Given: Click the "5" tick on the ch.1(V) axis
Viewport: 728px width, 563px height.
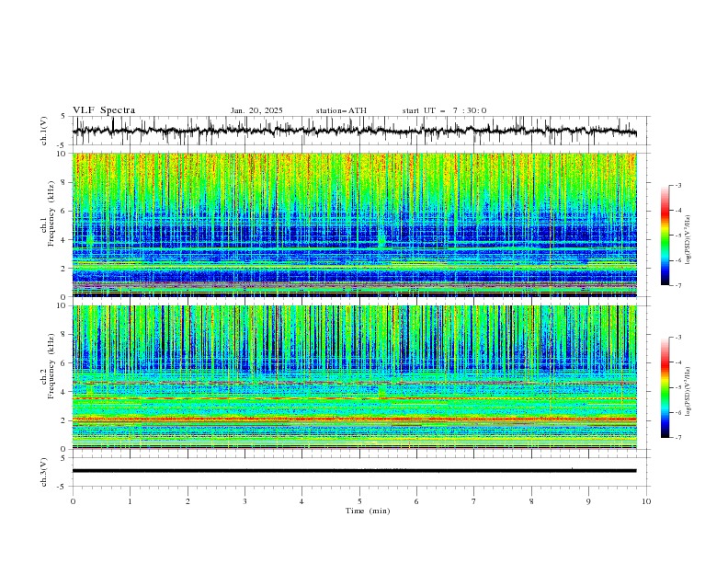Looking at the screenshot, I should (64, 117).
